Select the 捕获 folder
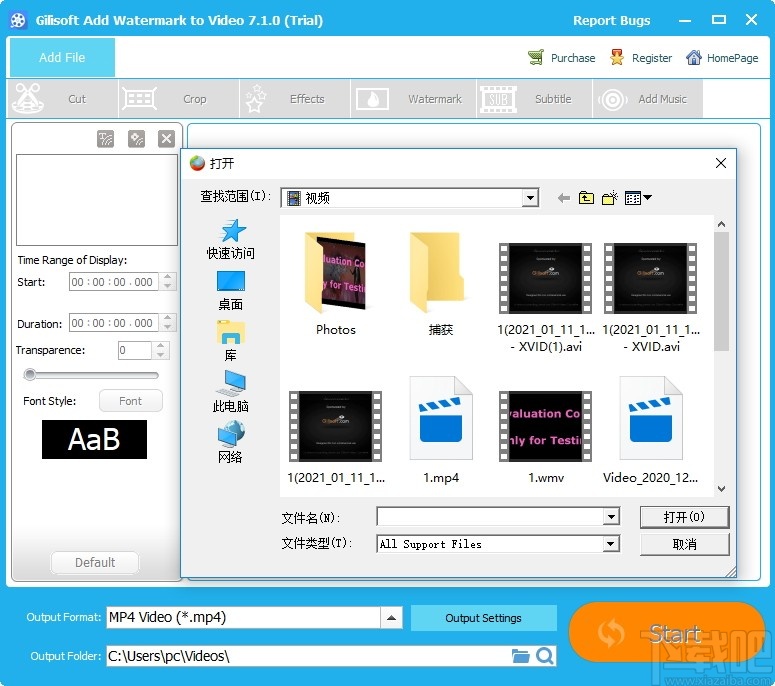This screenshot has width=775, height=686. click(440, 284)
